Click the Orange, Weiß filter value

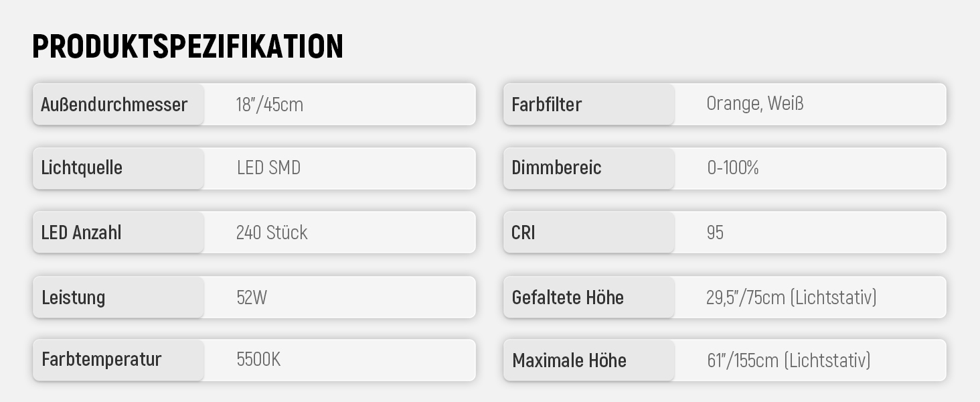point(755,104)
